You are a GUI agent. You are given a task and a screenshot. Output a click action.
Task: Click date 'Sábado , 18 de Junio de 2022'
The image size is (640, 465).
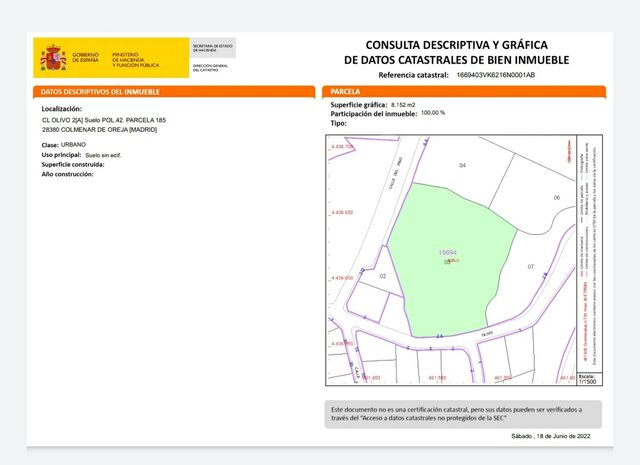click(551, 436)
